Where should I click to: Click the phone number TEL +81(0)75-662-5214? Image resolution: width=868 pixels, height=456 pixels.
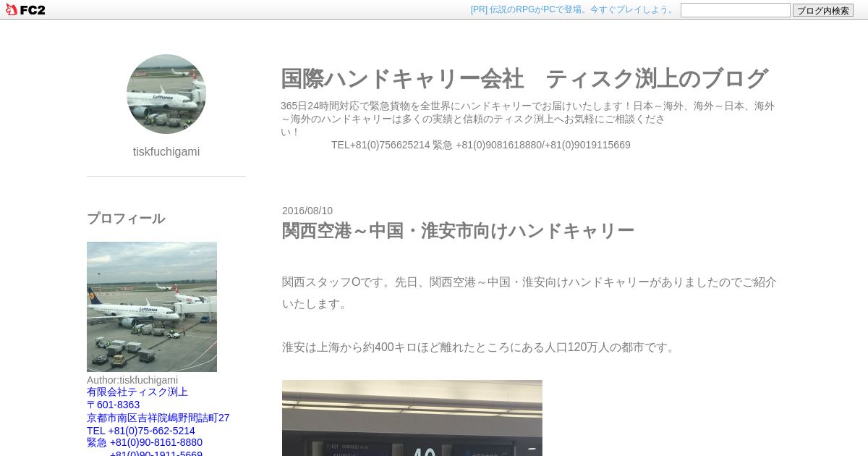[x=141, y=431]
